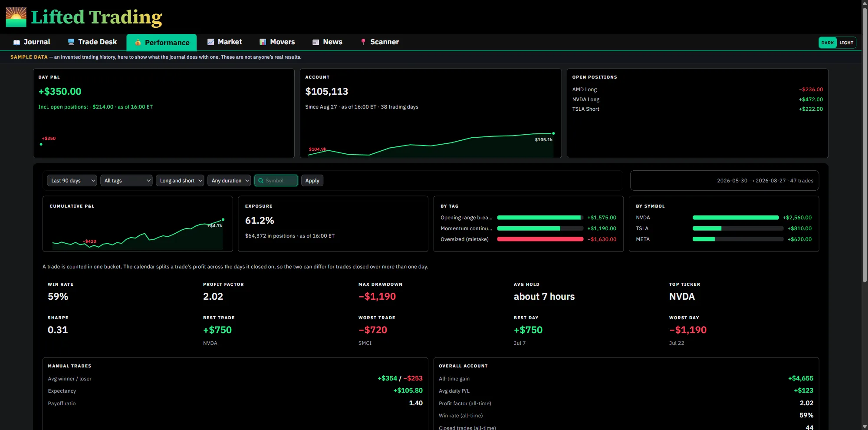Click the 59% under Win Rate
This screenshot has width=868, height=430.
tap(58, 297)
